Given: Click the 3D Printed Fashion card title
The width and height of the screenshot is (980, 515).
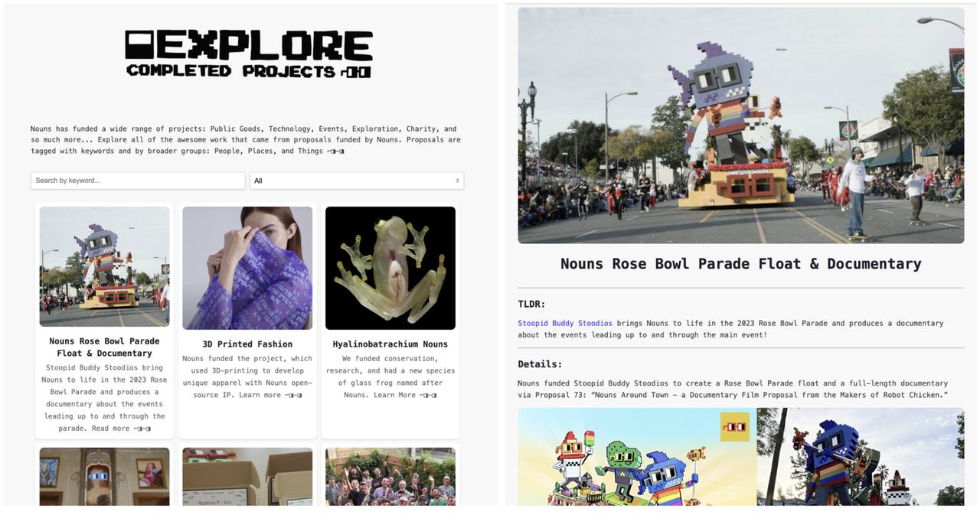Looking at the screenshot, I should tap(247, 344).
